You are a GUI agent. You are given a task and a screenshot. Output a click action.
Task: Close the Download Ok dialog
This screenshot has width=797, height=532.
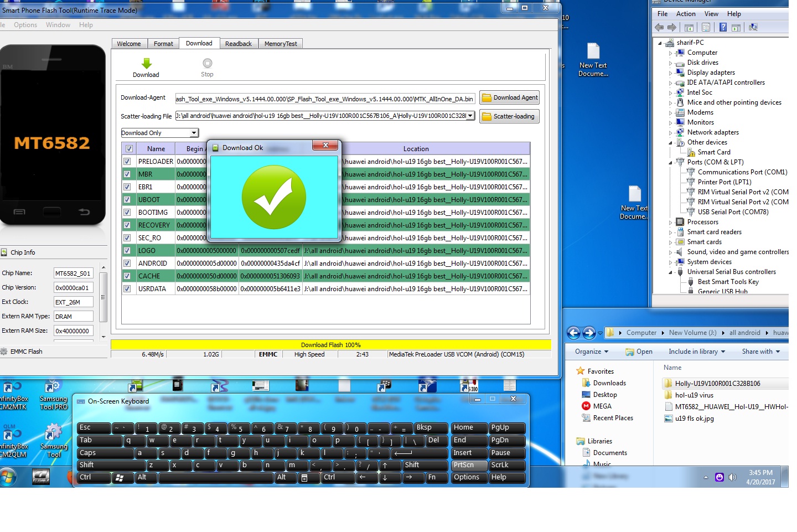point(325,145)
